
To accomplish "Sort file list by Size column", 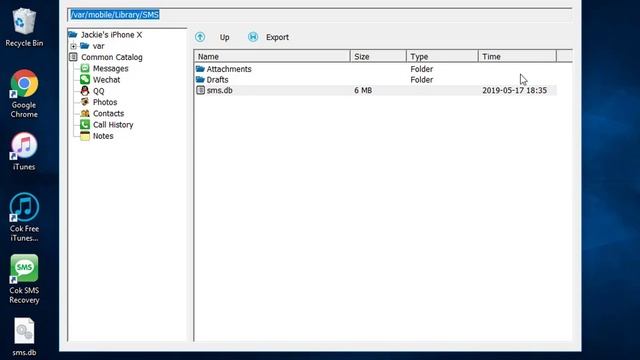I will [378, 56].
